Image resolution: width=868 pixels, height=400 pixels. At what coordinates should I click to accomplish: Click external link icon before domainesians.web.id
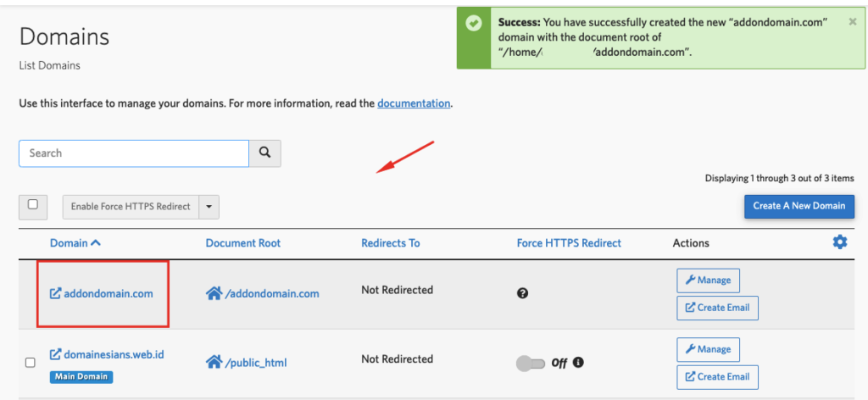(x=55, y=353)
